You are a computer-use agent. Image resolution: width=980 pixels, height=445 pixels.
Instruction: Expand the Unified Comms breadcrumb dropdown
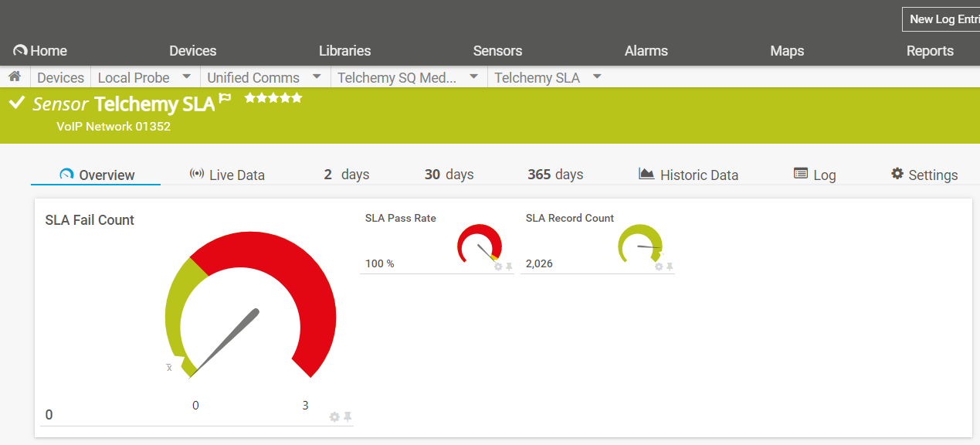click(x=317, y=77)
